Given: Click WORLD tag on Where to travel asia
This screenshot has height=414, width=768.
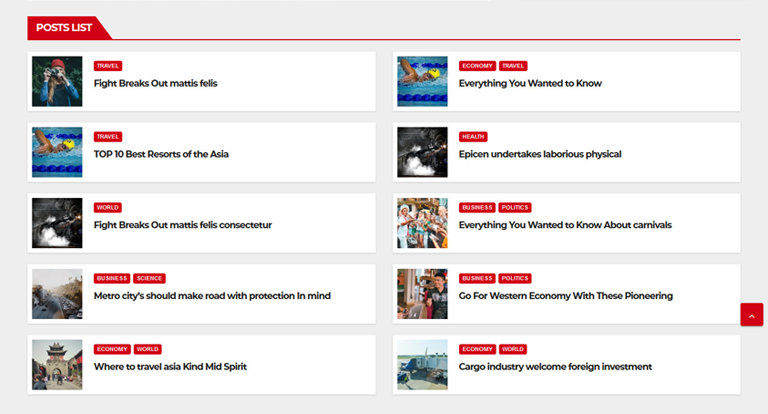Looking at the screenshot, I should pyautogui.click(x=147, y=349).
